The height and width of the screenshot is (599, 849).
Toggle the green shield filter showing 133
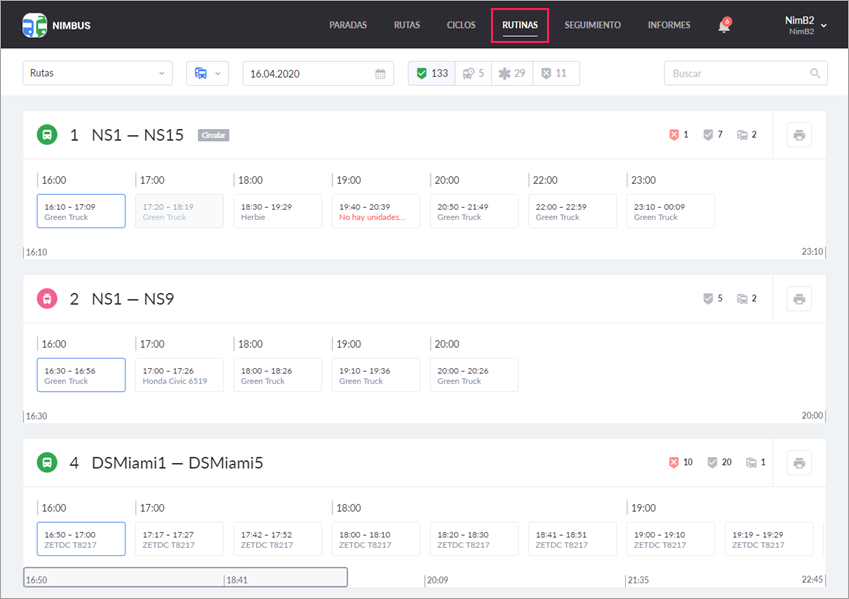tap(432, 74)
